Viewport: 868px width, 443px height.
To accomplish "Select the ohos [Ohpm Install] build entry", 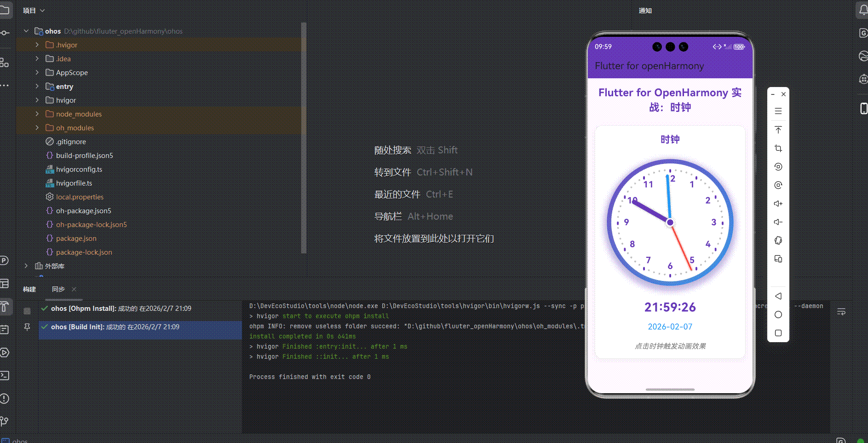I will [x=140, y=309].
